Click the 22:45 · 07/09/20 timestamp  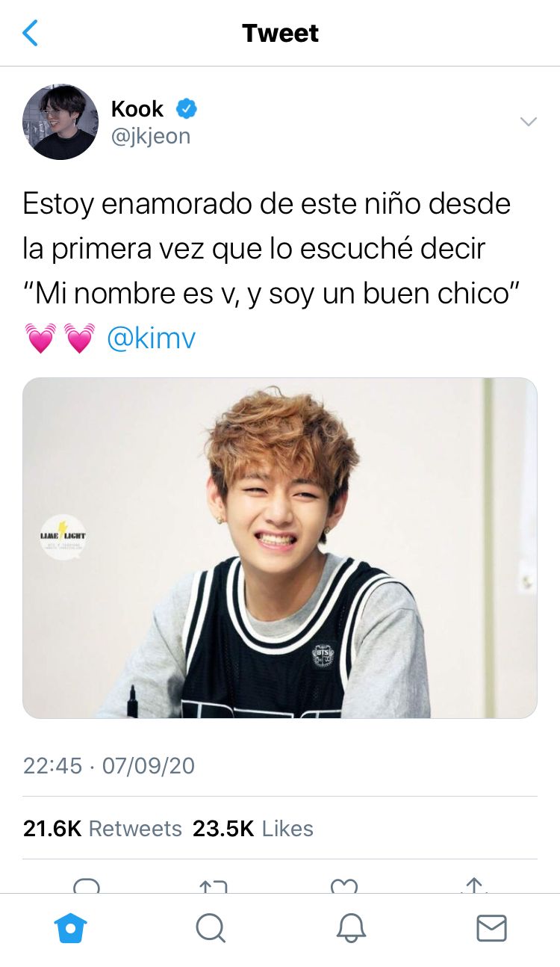point(109,766)
